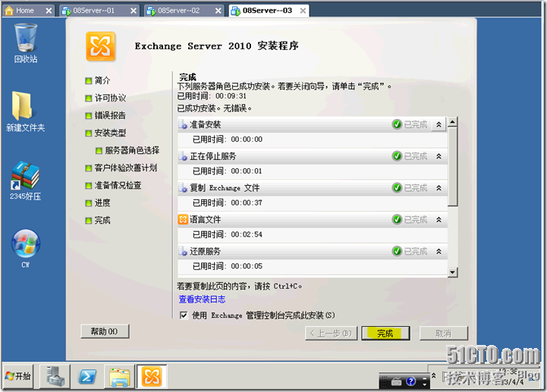Click the 开始 Start button
Screen dimensions: 547x392
click(18, 376)
